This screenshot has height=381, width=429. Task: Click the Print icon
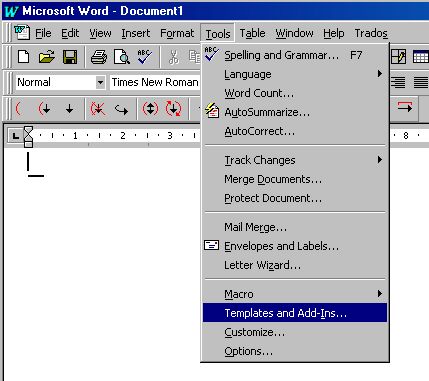pos(99,57)
